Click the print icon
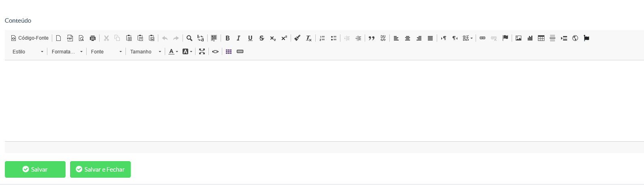 click(93, 38)
